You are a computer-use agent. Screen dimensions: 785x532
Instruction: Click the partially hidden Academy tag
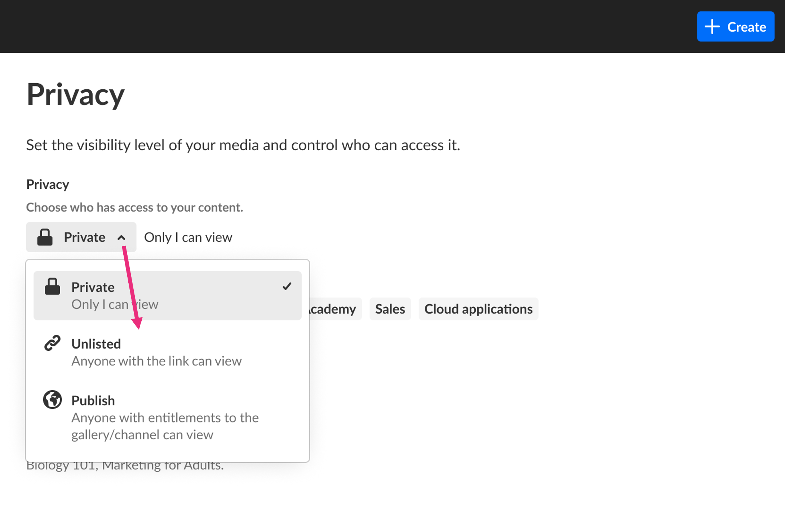(x=334, y=309)
